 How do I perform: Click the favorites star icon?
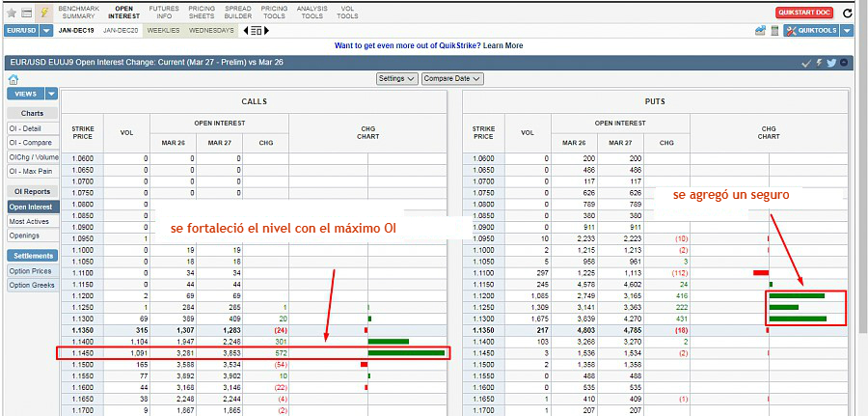coord(12,13)
